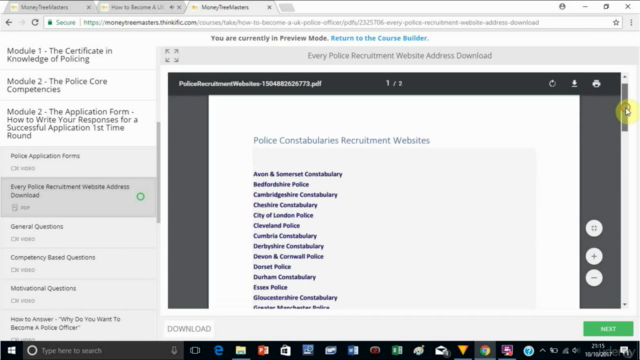Open the Action Center notification icon
This screenshot has height=360, width=640.
click(625, 350)
